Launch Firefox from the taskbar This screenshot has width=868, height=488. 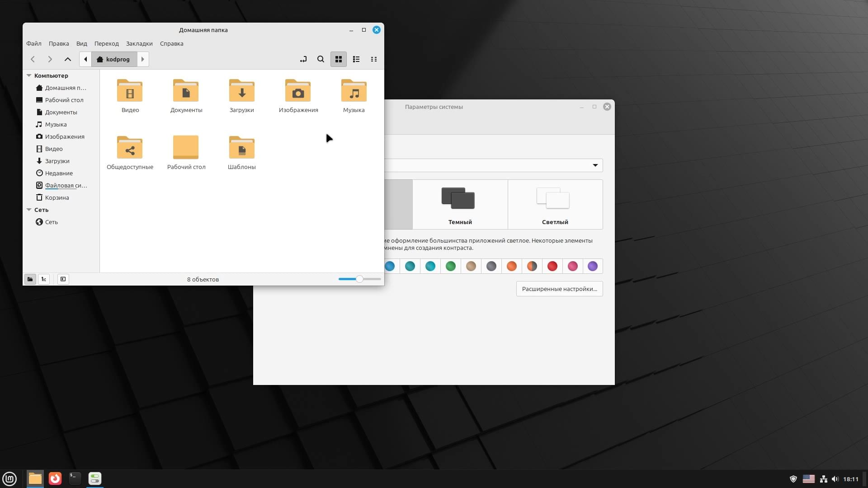coord(55,479)
